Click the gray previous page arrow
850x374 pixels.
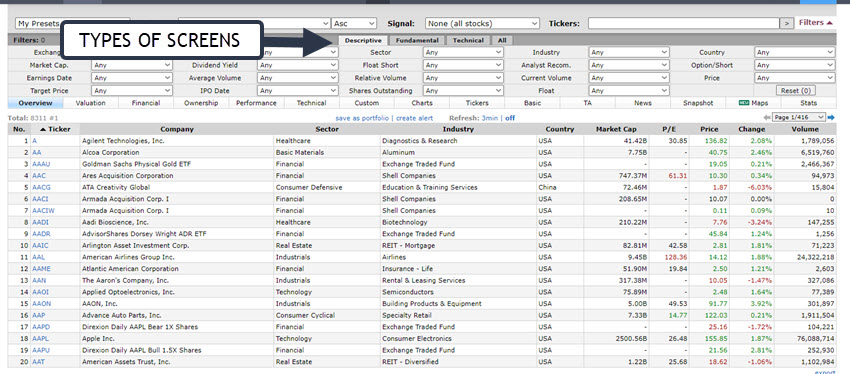pyautogui.click(x=767, y=117)
